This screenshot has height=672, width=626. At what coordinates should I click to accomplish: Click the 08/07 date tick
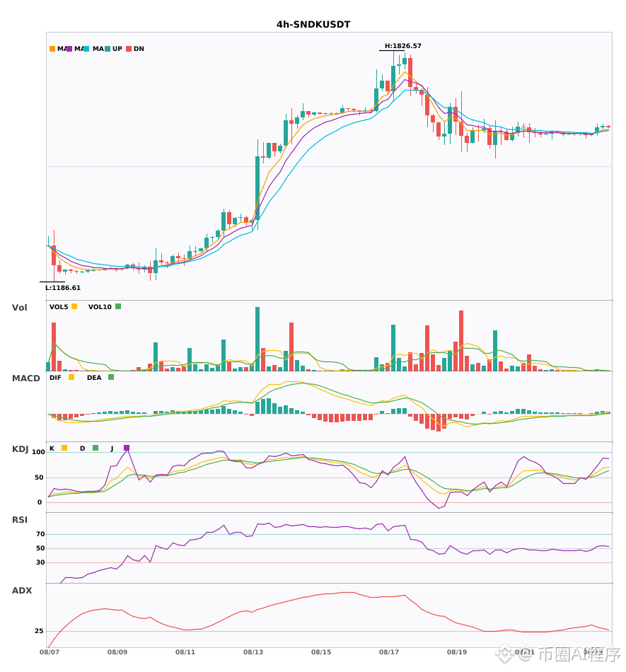[50, 652]
